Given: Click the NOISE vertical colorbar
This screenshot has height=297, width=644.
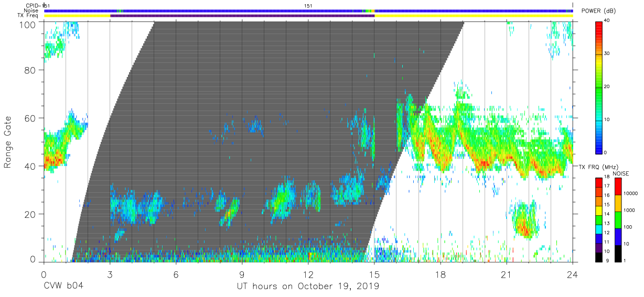Looking at the screenshot, I should [x=618, y=219].
